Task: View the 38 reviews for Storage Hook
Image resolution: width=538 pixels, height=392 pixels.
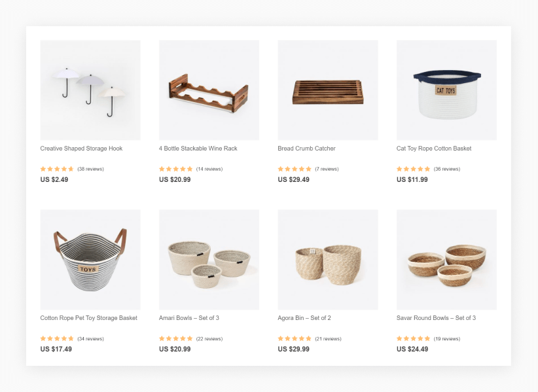Action: (x=90, y=169)
